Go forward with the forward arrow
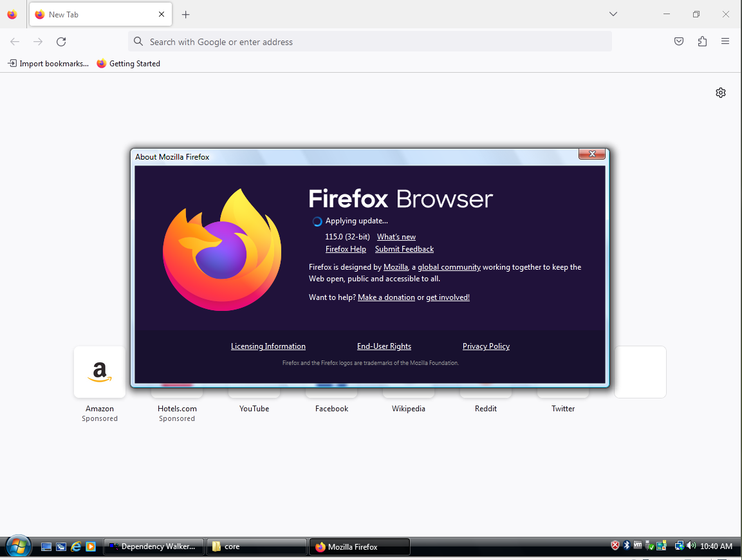The width and height of the screenshot is (742, 560). coord(38,42)
